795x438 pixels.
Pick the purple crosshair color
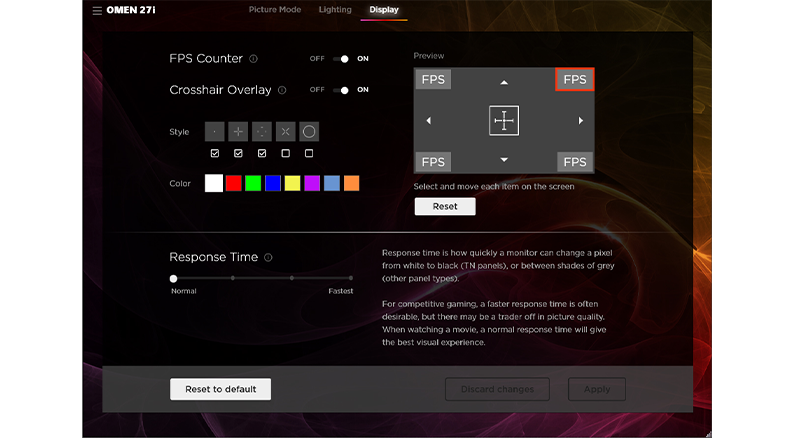312,183
